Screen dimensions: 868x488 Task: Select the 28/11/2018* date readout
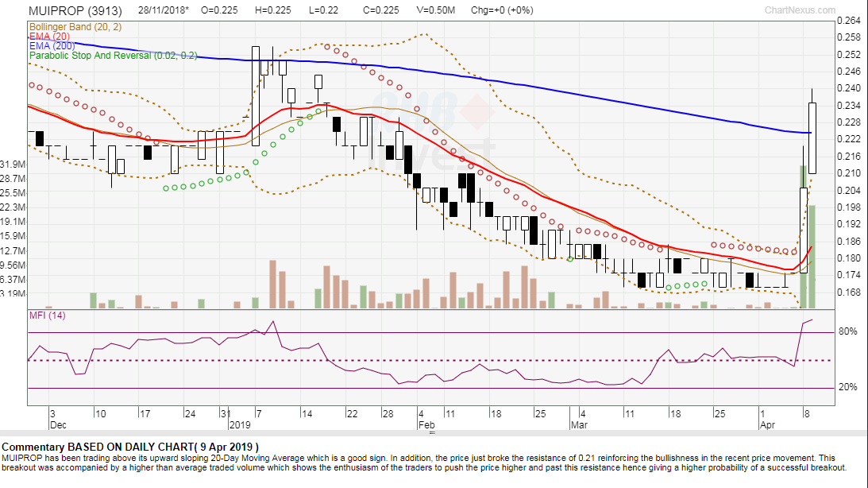pyautogui.click(x=164, y=10)
